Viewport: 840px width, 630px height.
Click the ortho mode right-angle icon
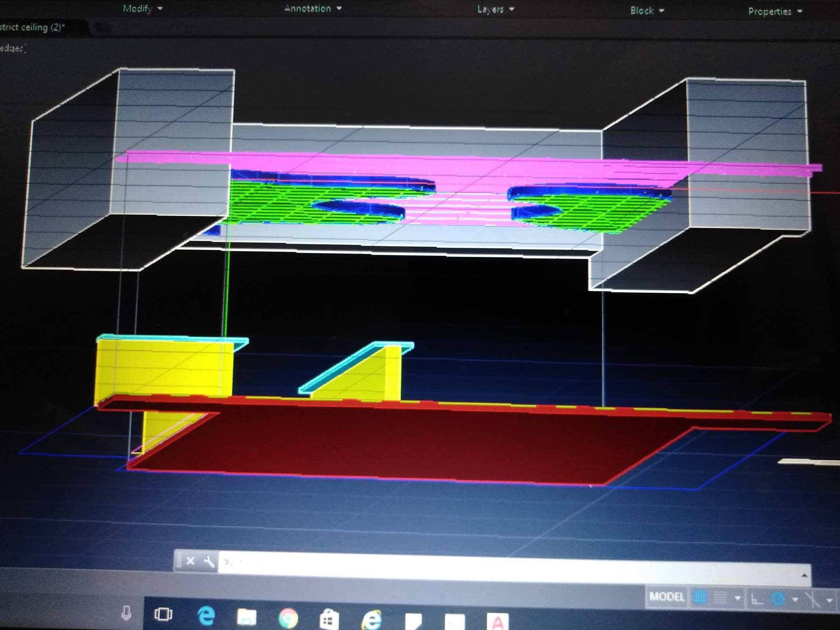click(757, 599)
